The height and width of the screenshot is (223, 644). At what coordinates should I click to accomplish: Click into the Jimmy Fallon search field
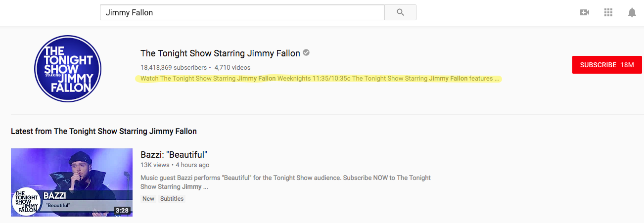[x=242, y=12]
